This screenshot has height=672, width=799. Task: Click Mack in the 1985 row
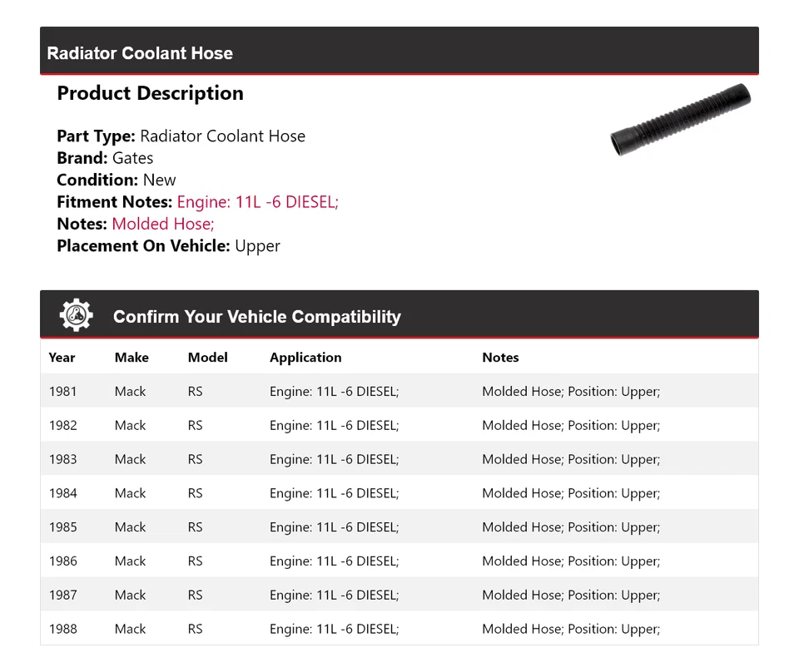130,527
